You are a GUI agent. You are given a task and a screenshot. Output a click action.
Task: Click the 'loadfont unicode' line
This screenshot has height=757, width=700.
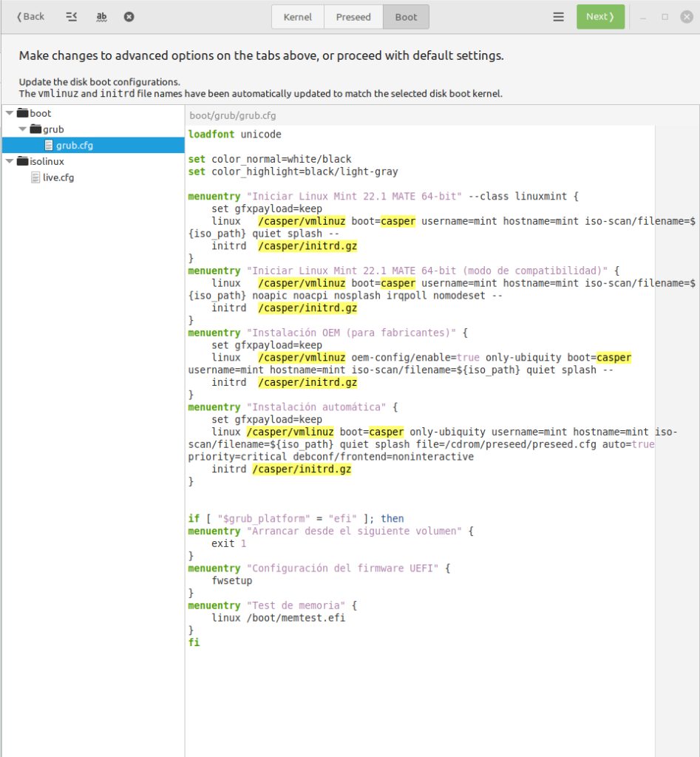point(234,135)
